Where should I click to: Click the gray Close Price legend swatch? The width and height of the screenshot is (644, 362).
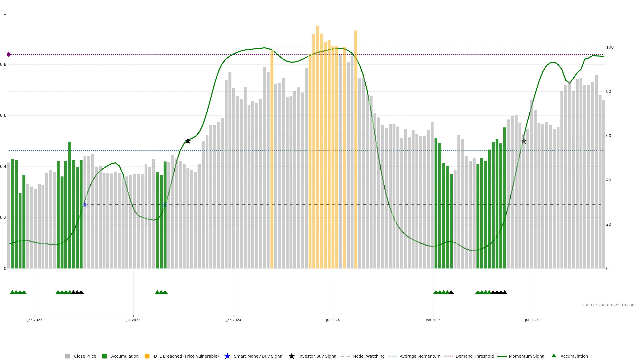[67, 356]
